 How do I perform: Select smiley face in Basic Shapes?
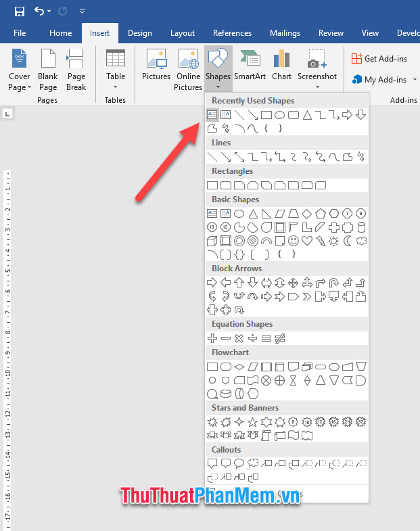(294, 241)
